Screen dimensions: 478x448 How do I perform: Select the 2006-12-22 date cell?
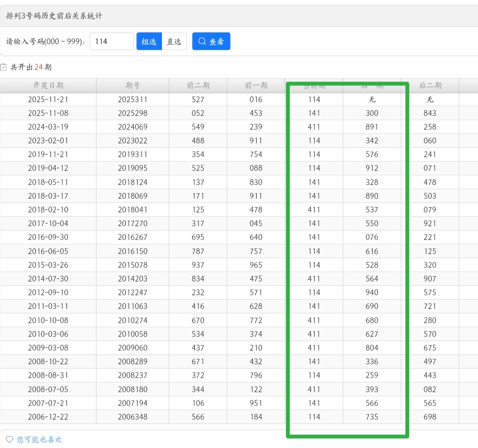pos(48,417)
